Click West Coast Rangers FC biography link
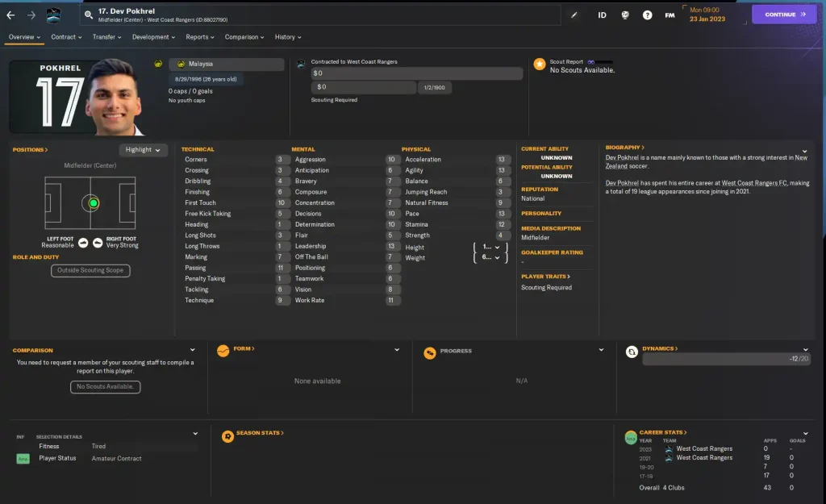The height and width of the screenshot is (504, 826). [x=754, y=183]
